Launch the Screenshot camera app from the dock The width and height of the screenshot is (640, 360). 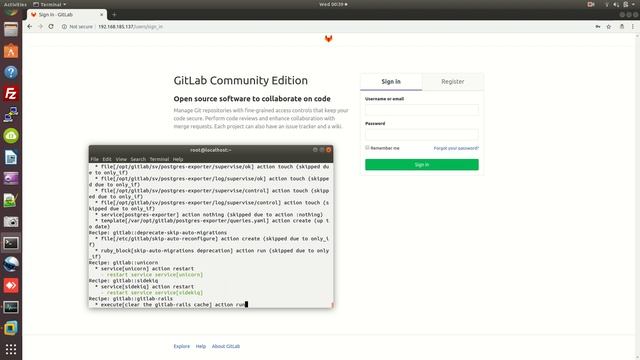(x=11, y=222)
